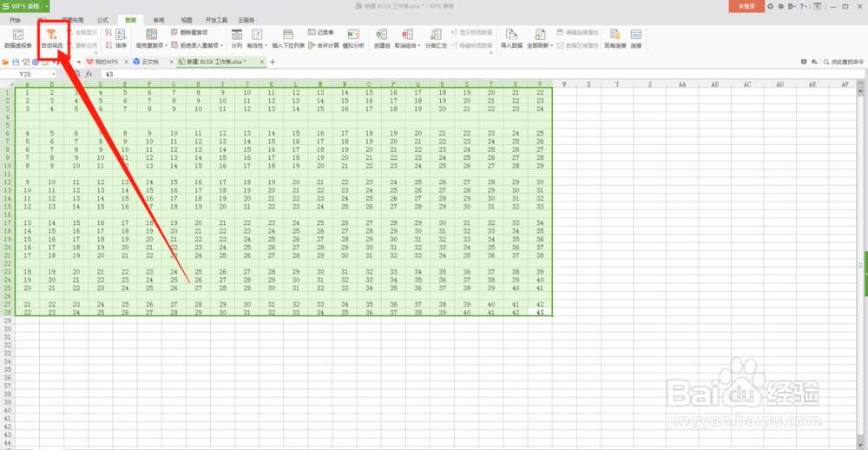Select column header AA

[682, 84]
